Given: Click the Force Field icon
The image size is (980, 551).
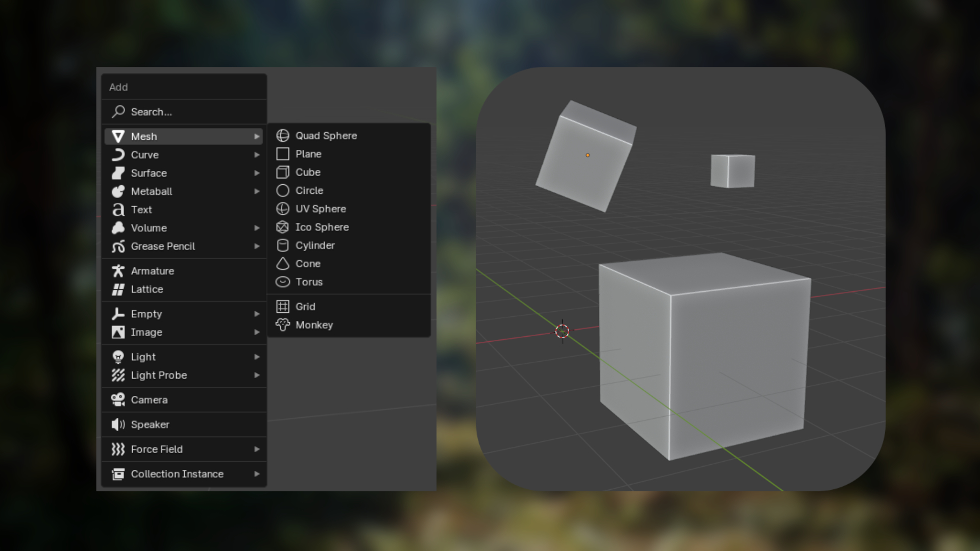Looking at the screenshot, I should point(118,449).
